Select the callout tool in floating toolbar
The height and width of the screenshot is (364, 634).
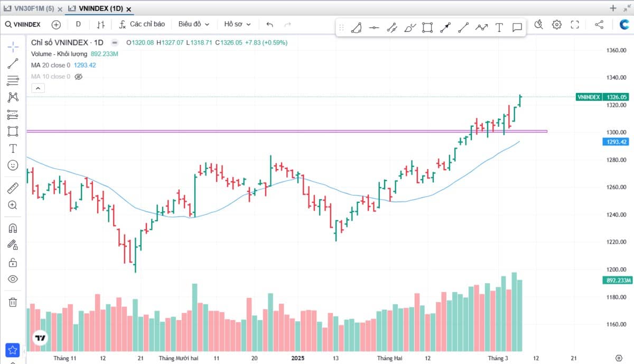pos(517,27)
